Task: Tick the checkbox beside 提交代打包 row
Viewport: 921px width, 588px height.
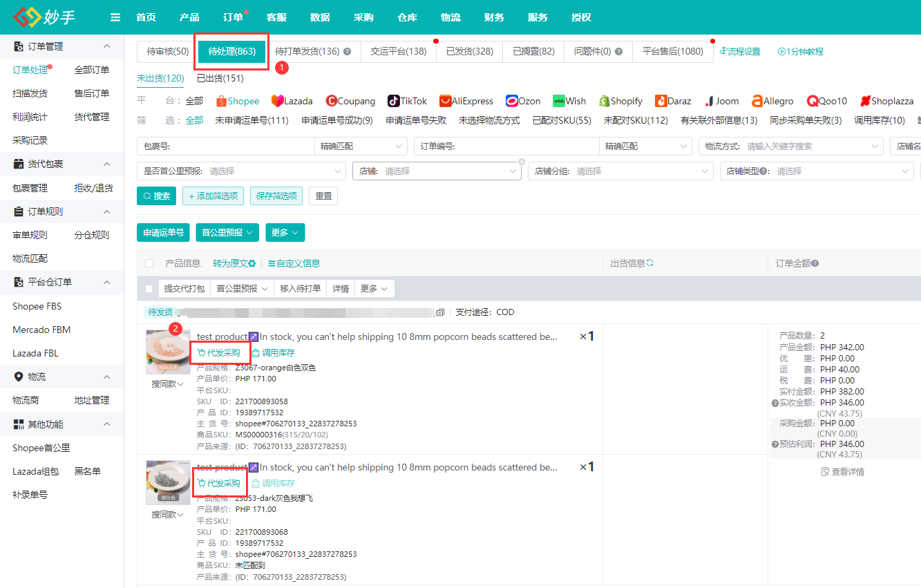Action: coord(149,287)
